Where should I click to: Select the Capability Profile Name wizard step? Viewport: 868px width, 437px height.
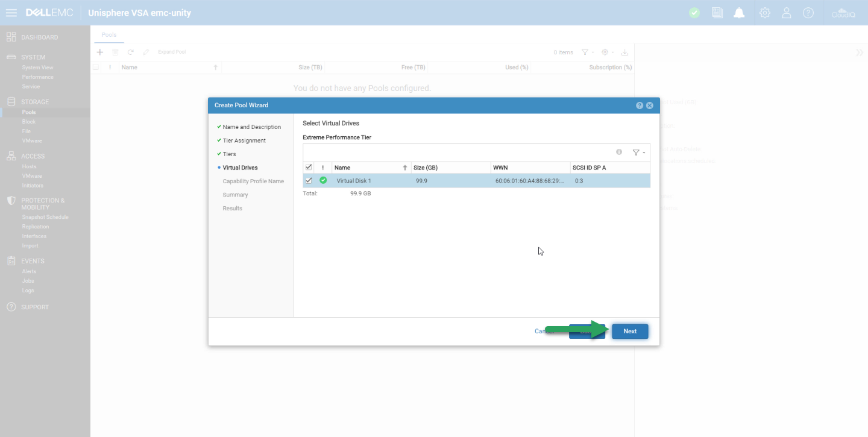(253, 181)
